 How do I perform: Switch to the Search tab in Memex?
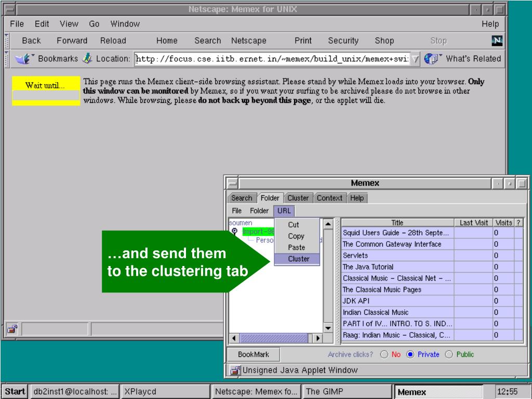[x=241, y=198]
